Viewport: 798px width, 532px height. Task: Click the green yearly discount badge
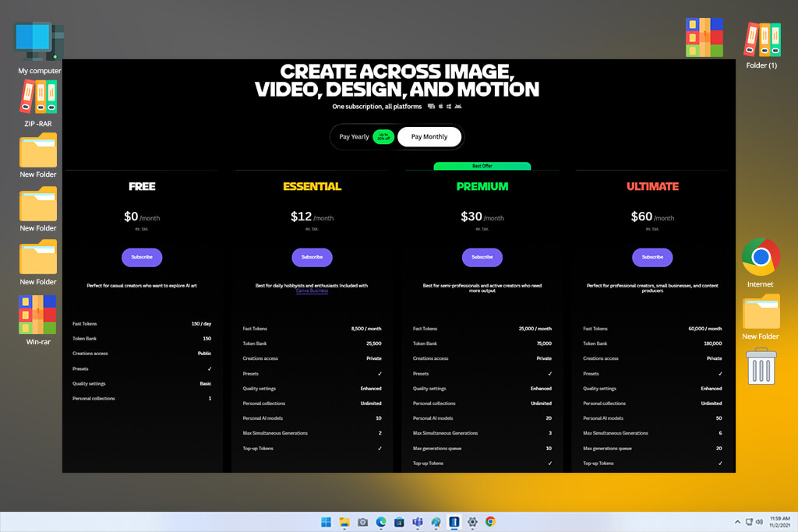[383, 137]
